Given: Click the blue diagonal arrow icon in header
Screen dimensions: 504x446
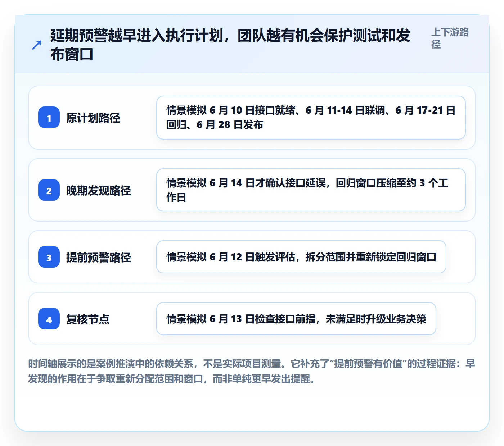Looking at the screenshot, I should (x=37, y=45).
